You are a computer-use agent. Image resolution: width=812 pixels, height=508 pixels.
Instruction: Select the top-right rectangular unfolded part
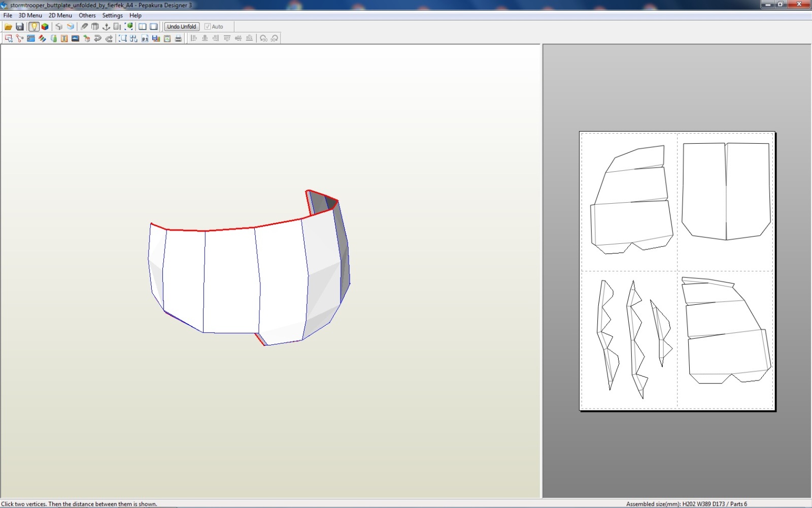tap(726, 192)
